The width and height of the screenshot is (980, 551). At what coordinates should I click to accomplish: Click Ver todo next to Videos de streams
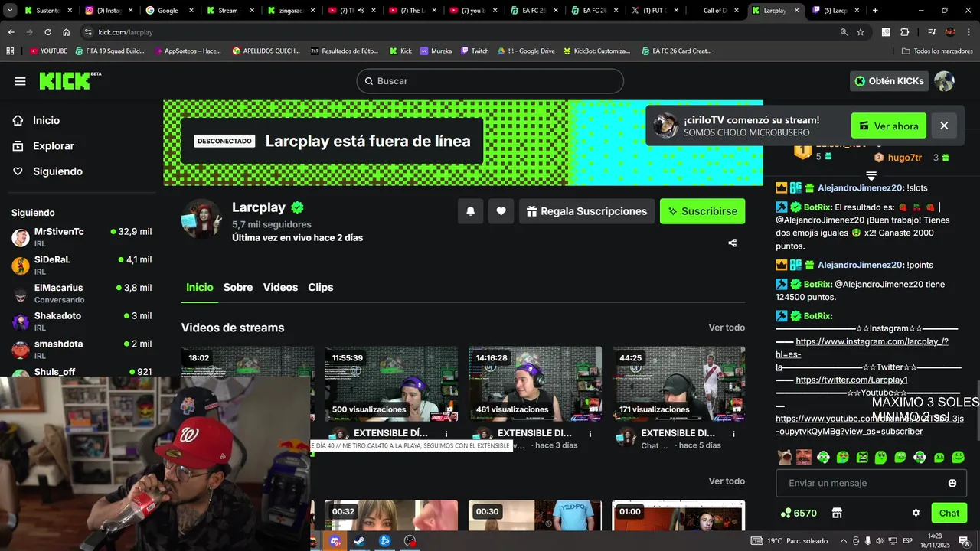(x=727, y=328)
